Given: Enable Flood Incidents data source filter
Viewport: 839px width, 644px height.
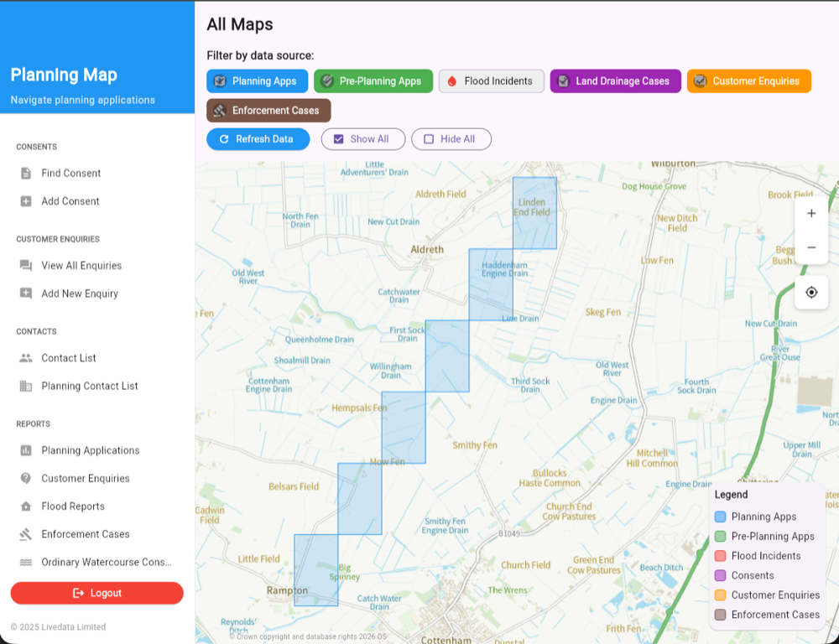Looking at the screenshot, I should [x=492, y=81].
